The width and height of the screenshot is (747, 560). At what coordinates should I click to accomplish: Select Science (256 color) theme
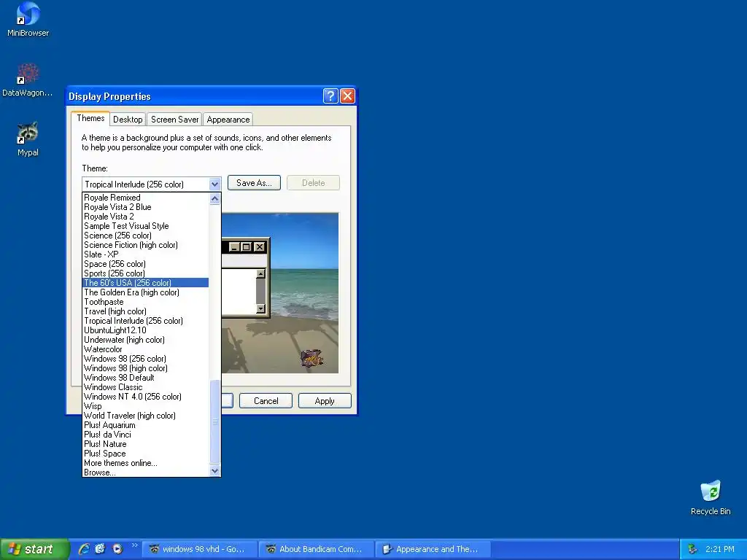coord(146,236)
